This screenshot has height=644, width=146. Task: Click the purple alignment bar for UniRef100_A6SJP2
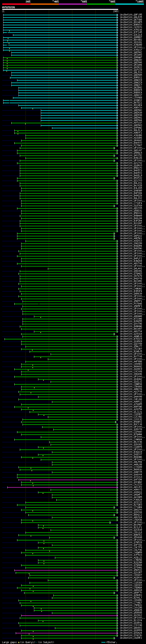point(63,488)
